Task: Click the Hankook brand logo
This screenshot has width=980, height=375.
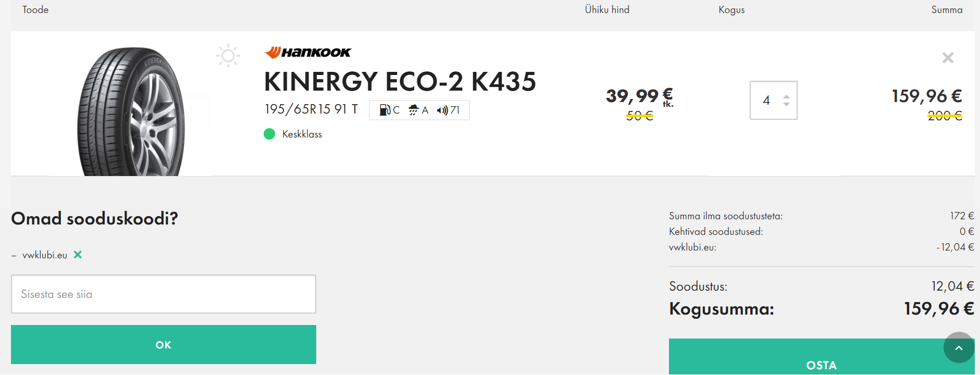Action: tap(308, 52)
